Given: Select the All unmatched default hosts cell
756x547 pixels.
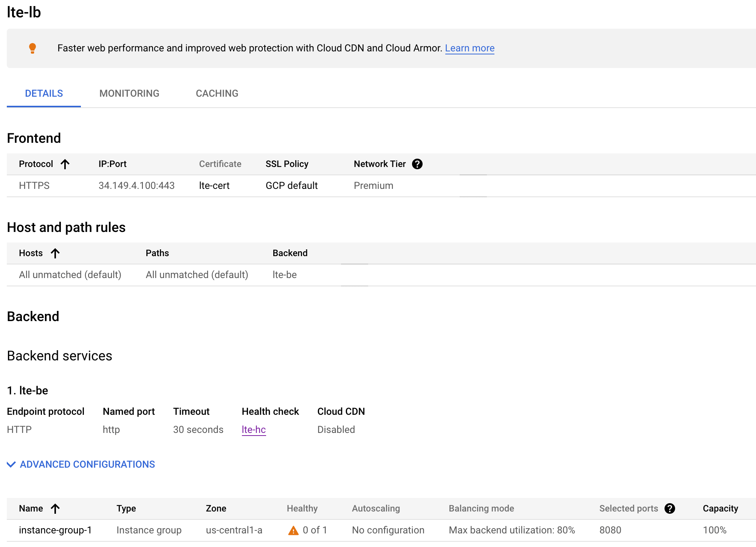Looking at the screenshot, I should pos(70,275).
